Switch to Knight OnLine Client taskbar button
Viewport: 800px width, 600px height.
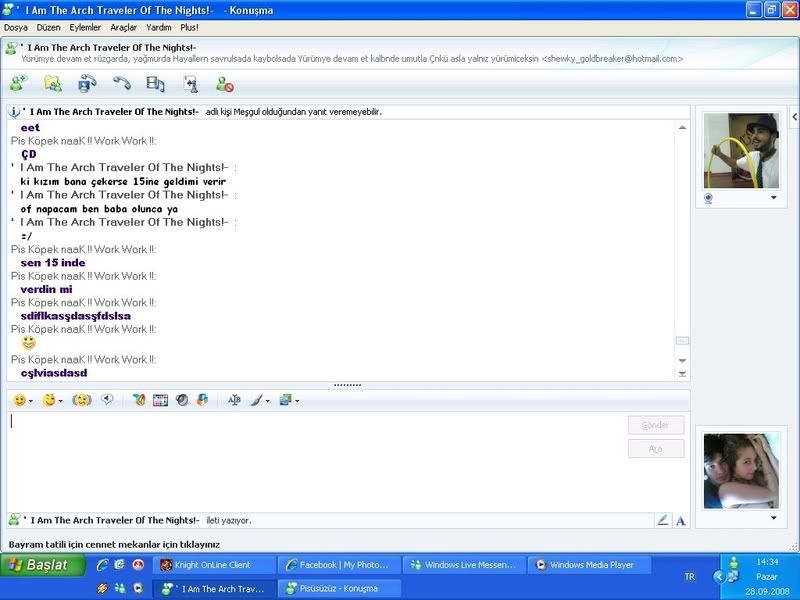click(214, 565)
